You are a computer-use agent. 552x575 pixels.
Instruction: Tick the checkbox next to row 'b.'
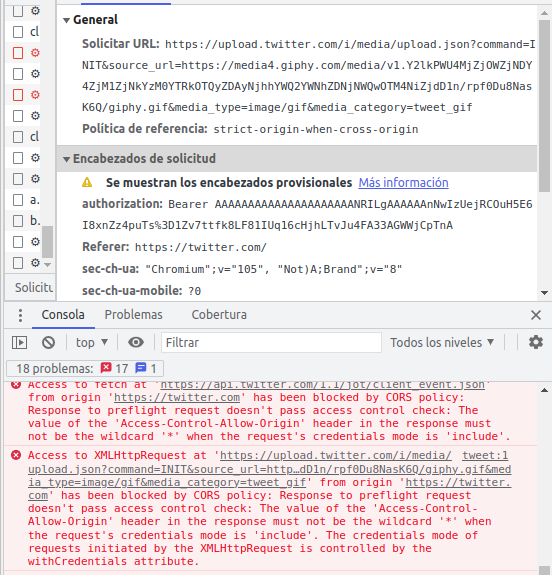(18, 221)
